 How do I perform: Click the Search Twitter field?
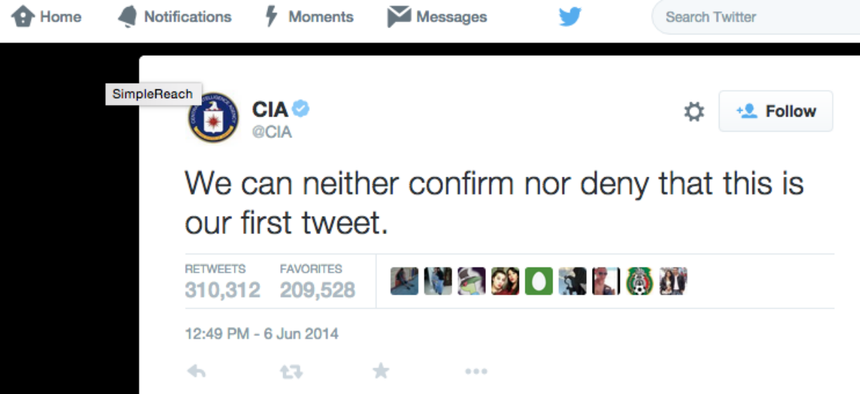pyautogui.click(x=756, y=17)
